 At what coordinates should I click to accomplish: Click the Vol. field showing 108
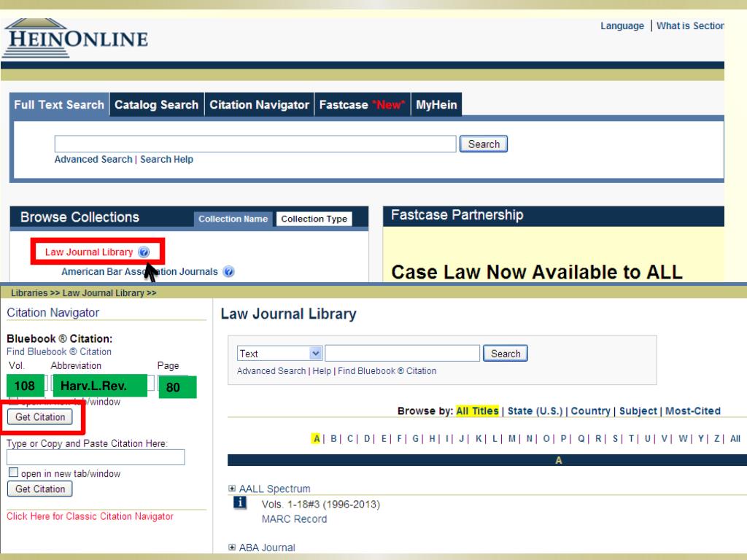coord(26,385)
